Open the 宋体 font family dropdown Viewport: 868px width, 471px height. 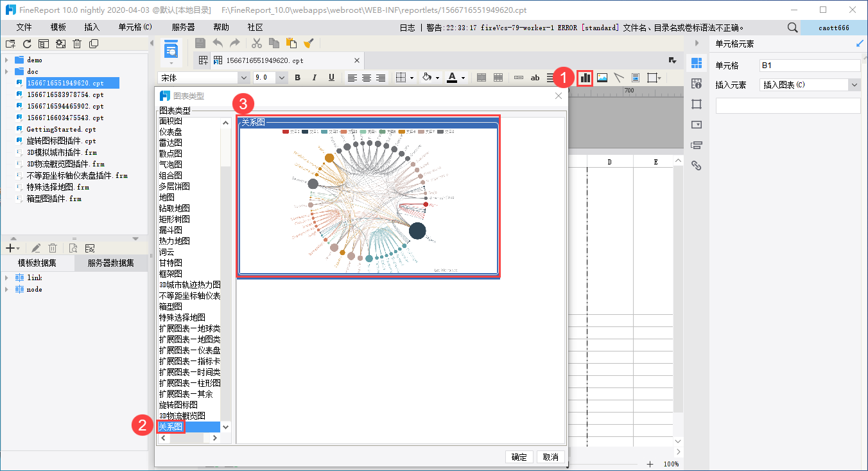click(243, 78)
